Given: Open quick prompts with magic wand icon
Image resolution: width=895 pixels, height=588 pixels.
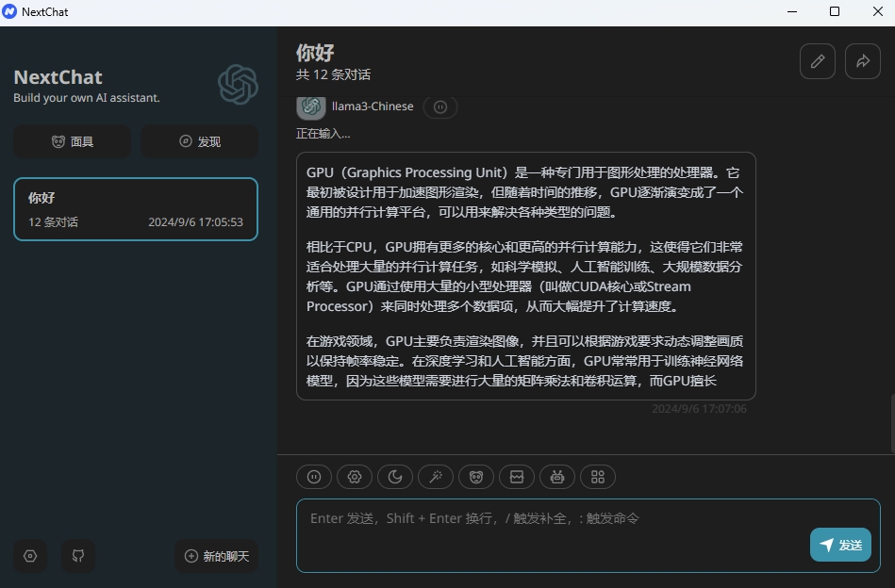Looking at the screenshot, I should pos(436,477).
